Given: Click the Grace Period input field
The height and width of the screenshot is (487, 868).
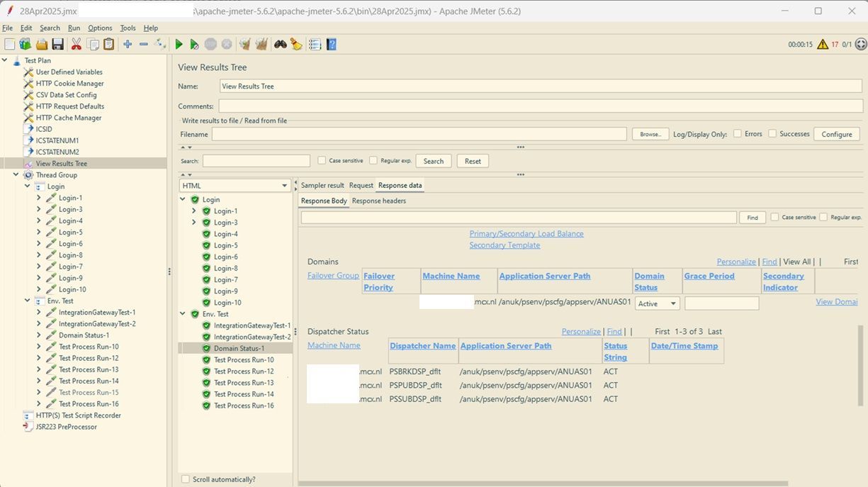Looking at the screenshot, I should 721,303.
